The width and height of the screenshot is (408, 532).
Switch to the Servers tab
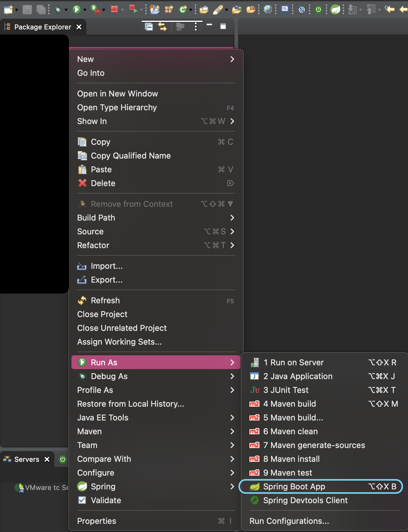pos(27,459)
